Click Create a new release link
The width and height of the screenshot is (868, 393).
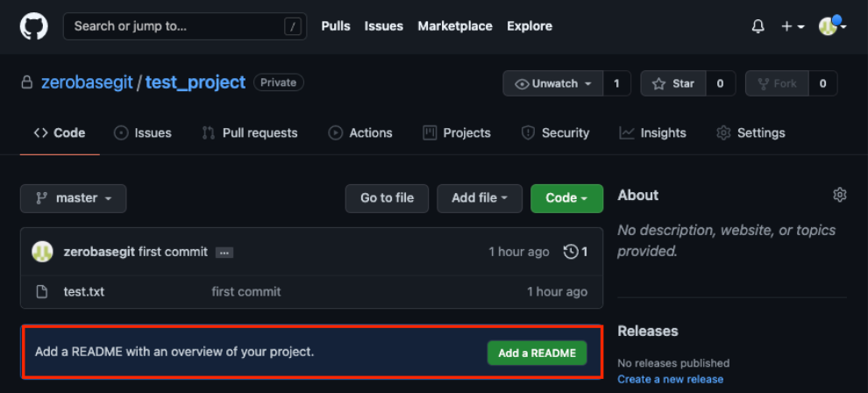pyautogui.click(x=671, y=379)
